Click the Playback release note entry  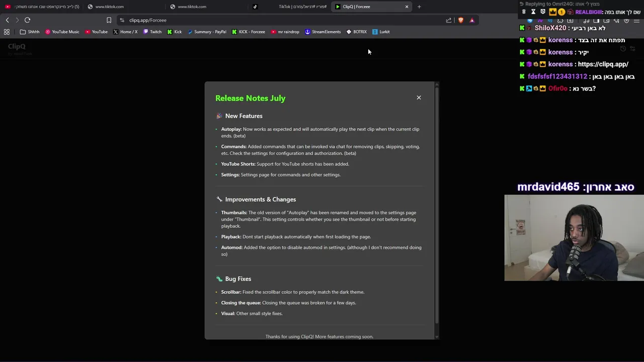pos(296,237)
